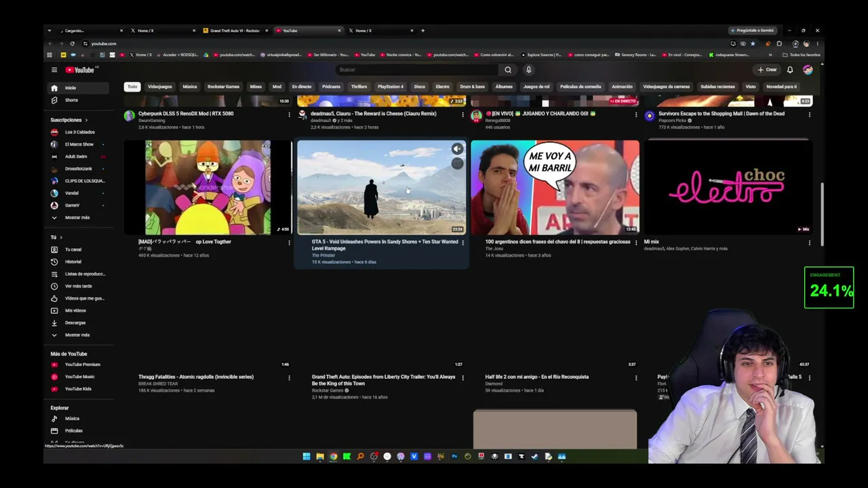Viewport: 868px width, 488px height.
Task: Open the Windows Start menu
Action: [307, 457]
